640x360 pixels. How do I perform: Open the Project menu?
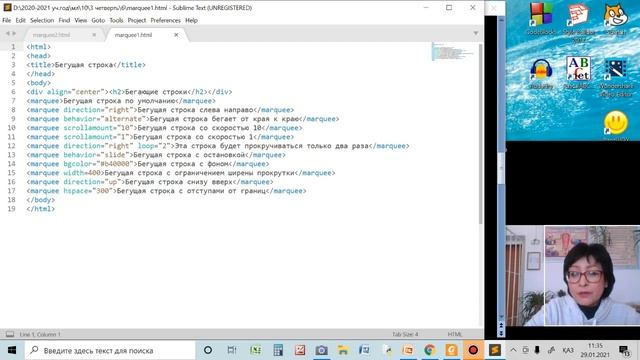[136, 20]
